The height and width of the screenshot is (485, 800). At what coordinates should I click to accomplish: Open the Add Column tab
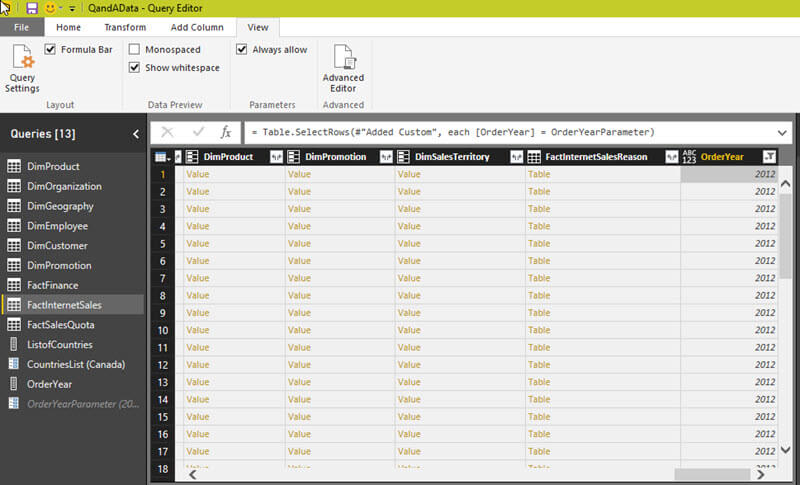click(197, 28)
